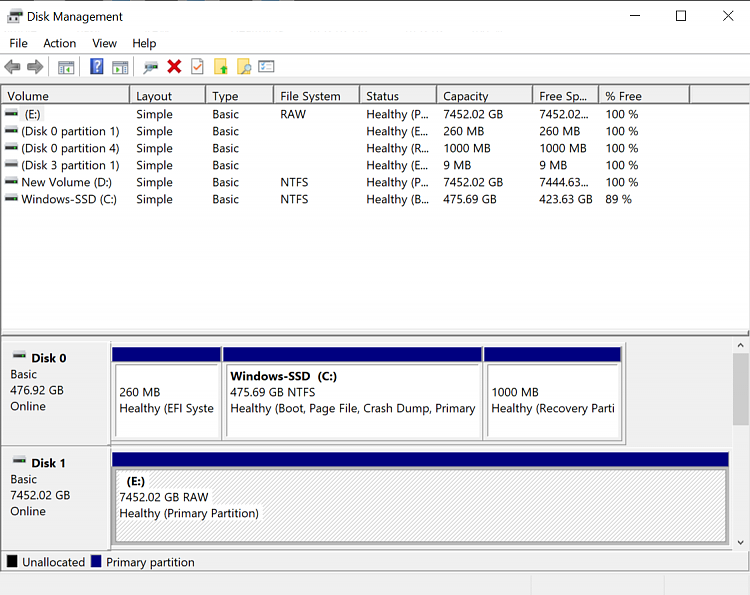Select the Windows-SSD (C:) partition block
This screenshot has height=595, width=750.
pyautogui.click(x=353, y=393)
